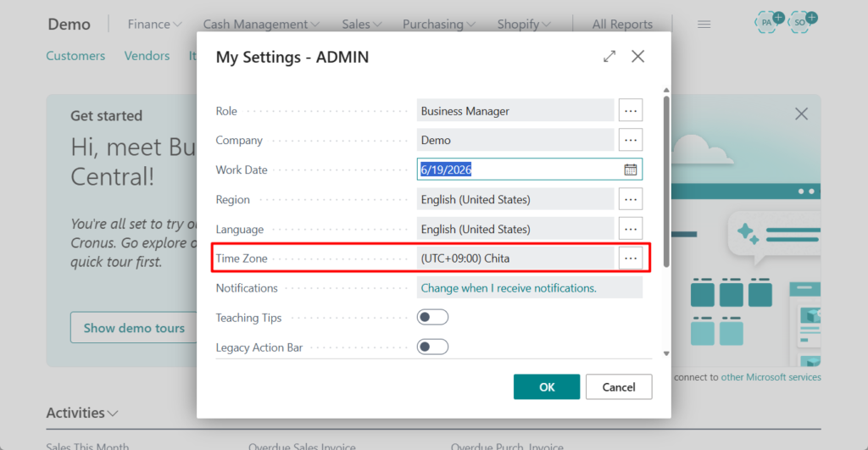Image resolution: width=868 pixels, height=450 pixels.
Task: Expand My Settings dialog to full screen
Action: (x=609, y=57)
